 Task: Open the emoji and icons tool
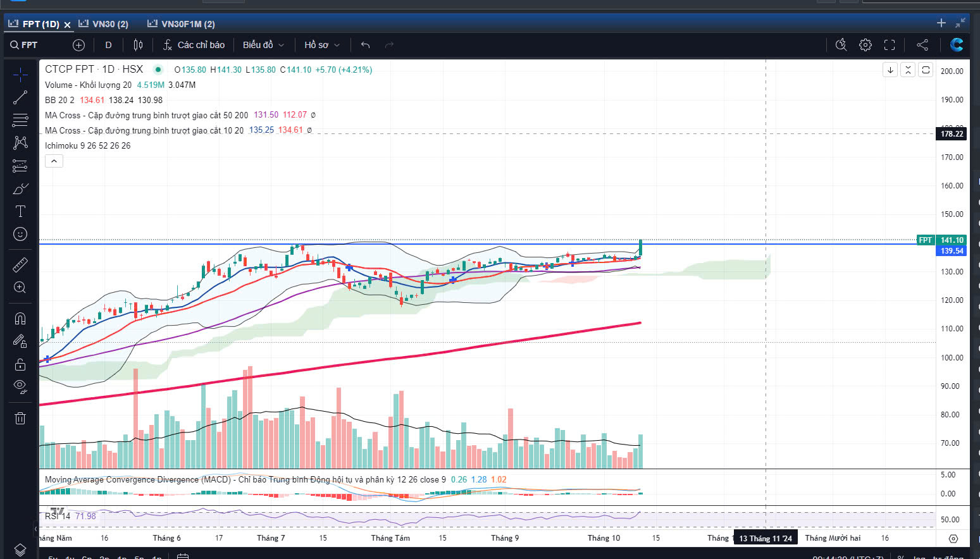point(20,234)
